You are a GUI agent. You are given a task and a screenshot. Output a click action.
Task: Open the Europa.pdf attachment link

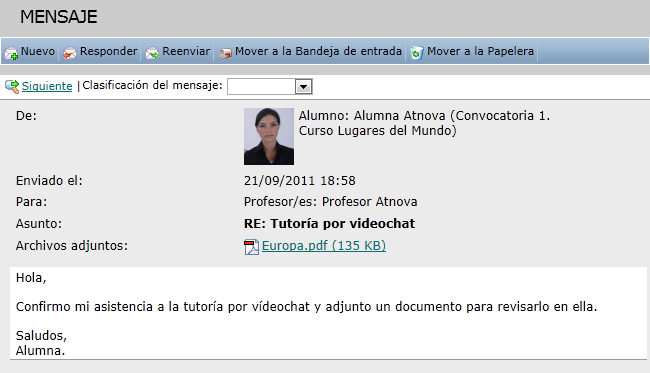[x=324, y=245]
